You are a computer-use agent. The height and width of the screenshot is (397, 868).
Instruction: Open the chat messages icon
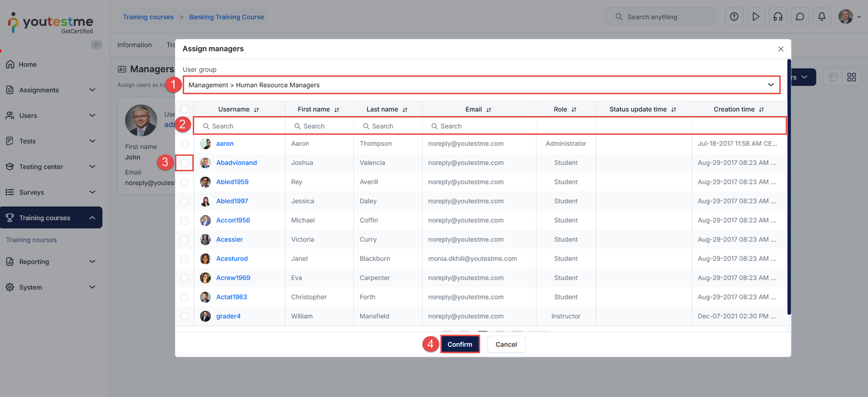(800, 17)
